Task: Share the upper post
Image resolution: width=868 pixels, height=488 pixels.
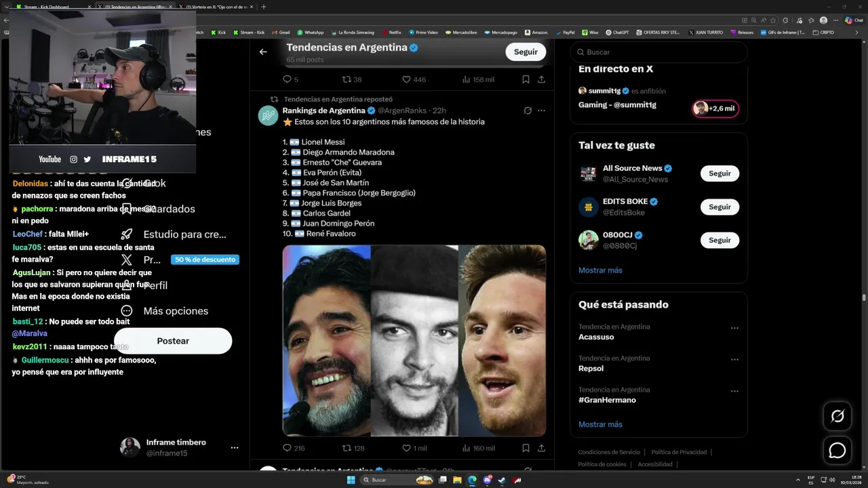Action: point(541,79)
